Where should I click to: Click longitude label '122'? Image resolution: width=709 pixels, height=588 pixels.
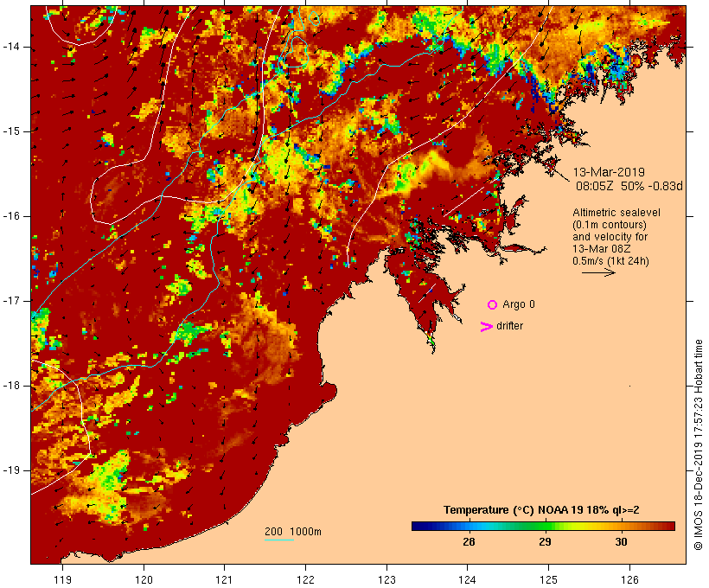click(305, 579)
